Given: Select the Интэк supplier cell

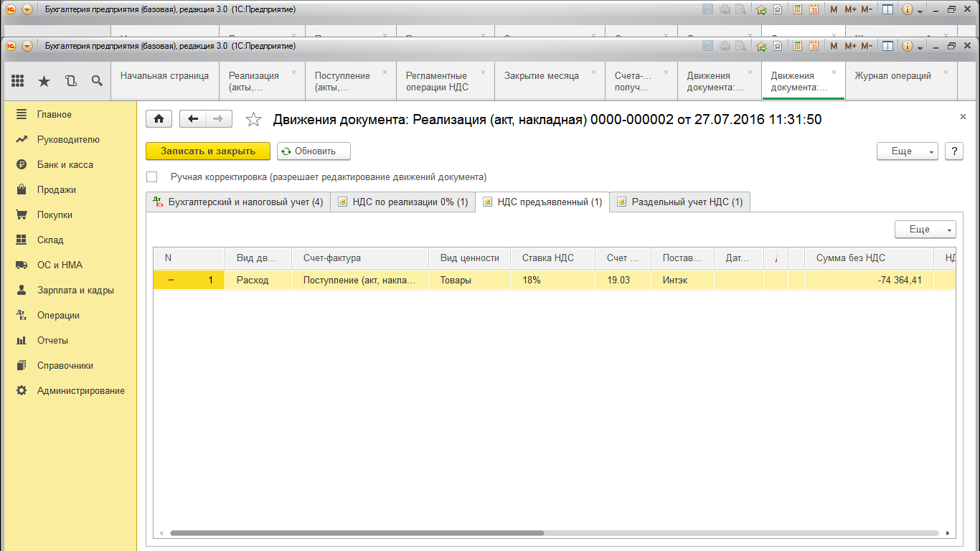Looking at the screenshot, I should click(x=683, y=280).
